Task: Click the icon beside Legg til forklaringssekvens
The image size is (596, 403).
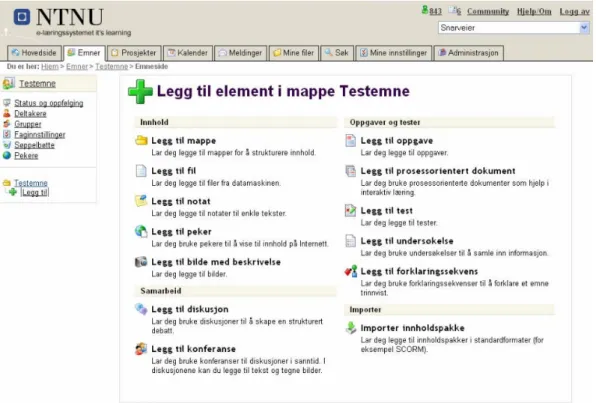Action: [x=351, y=271]
